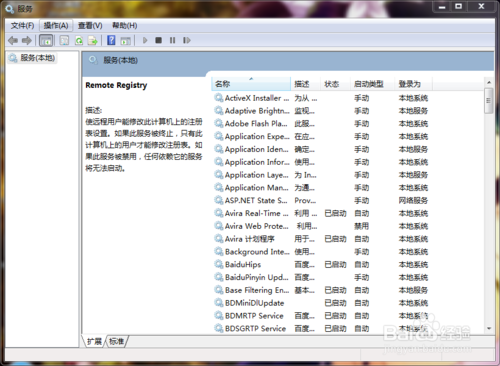Select the Avira Real-Time service row
The width and height of the screenshot is (500, 366).
click(x=321, y=213)
